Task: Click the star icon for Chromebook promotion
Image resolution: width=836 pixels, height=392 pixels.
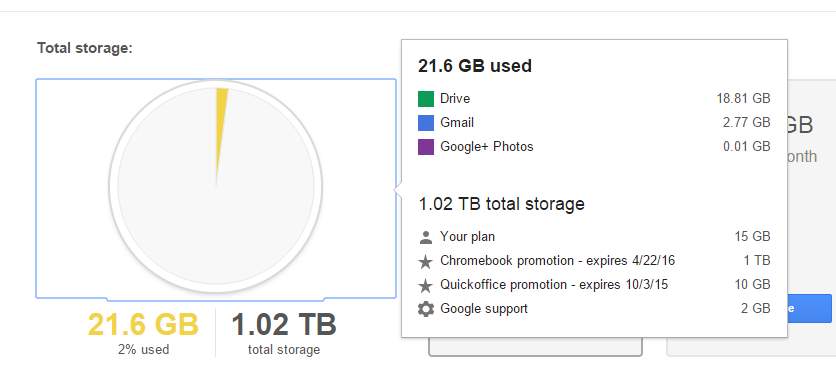Action: tap(425, 261)
